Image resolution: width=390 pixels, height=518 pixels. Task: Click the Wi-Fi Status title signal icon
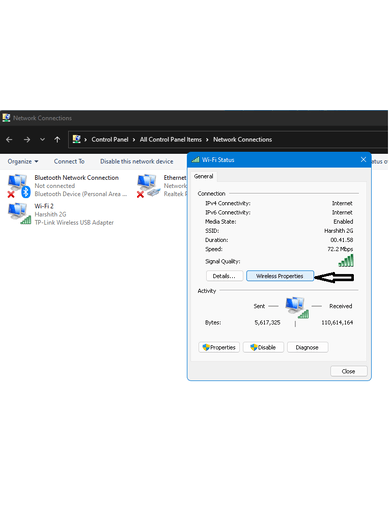click(x=196, y=160)
